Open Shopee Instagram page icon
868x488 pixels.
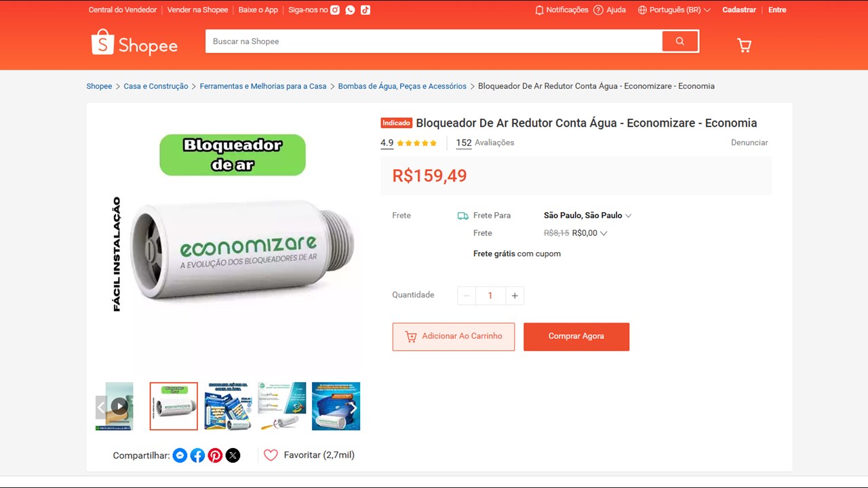pyautogui.click(x=335, y=10)
